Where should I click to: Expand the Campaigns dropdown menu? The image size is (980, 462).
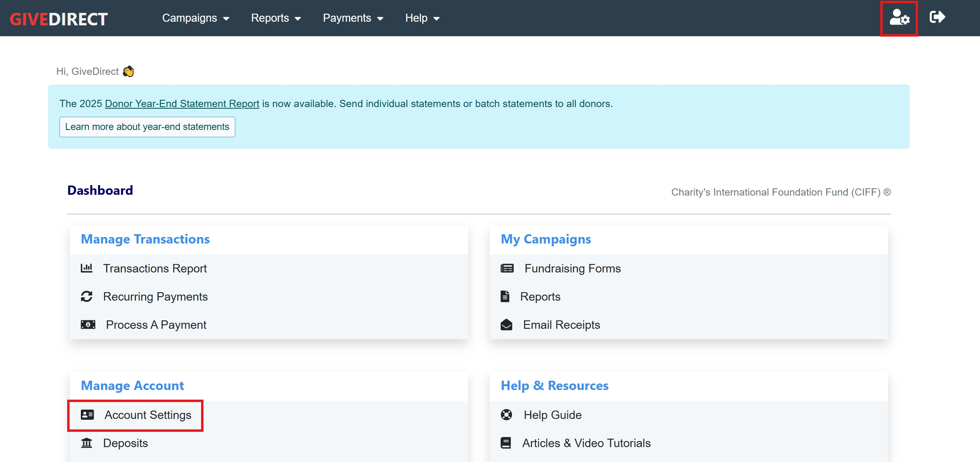click(x=195, y=18)
